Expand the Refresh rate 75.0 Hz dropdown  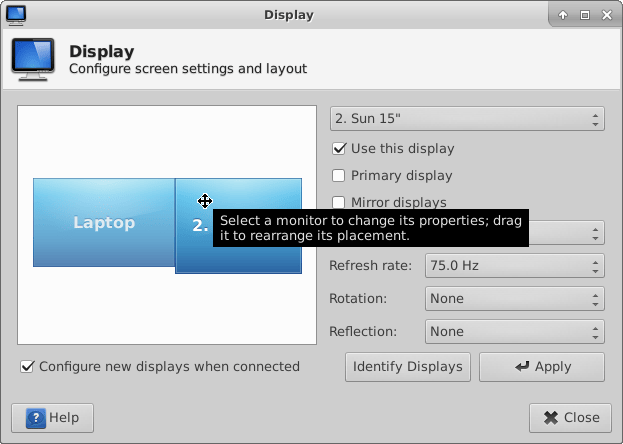[x=514, y=266]
